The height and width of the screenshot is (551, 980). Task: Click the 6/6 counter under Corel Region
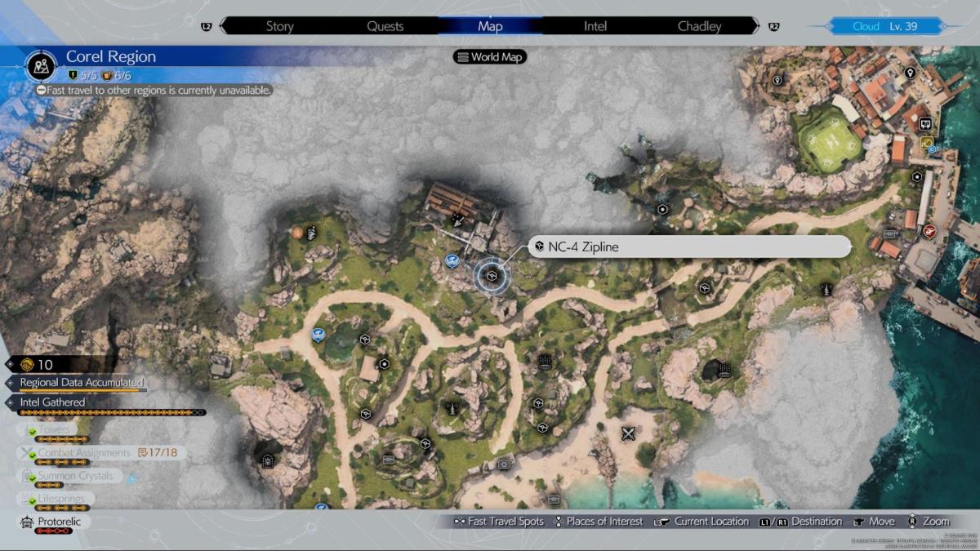117,75
